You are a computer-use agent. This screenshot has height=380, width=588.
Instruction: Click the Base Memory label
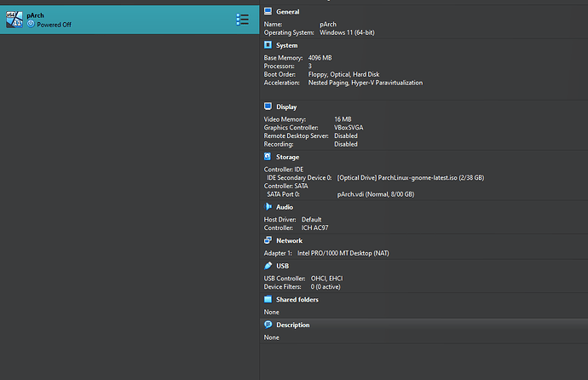click(x=283, y=58)
